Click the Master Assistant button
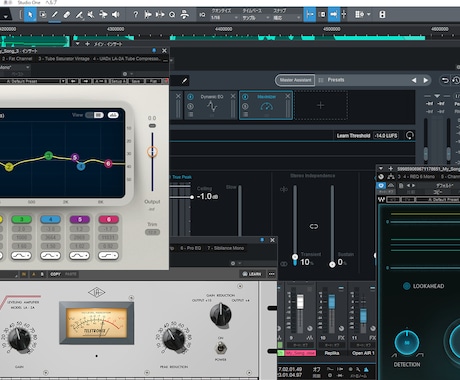Viewport: 460px width, 380px height. (295, 80)
